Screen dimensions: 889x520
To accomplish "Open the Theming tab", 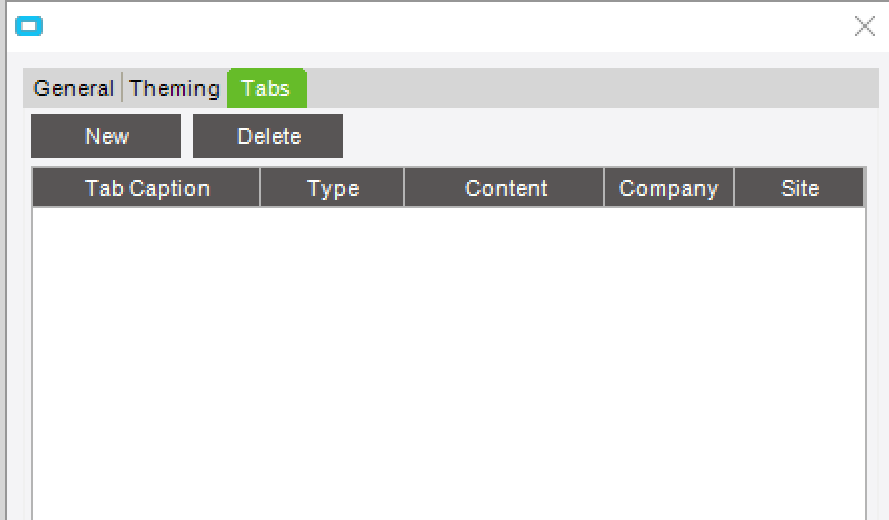I will [x=175, y=89].
